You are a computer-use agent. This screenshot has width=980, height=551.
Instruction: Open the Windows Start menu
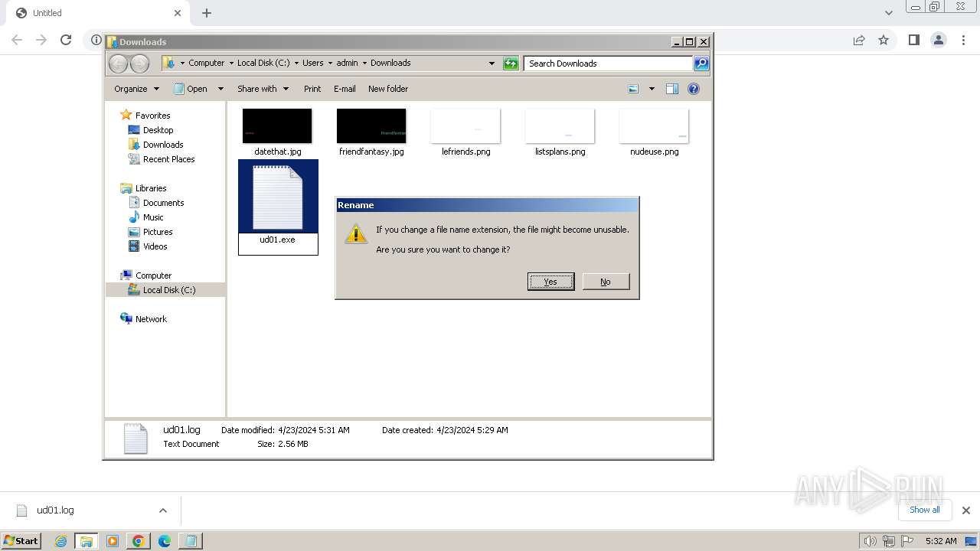coord(21,540)
